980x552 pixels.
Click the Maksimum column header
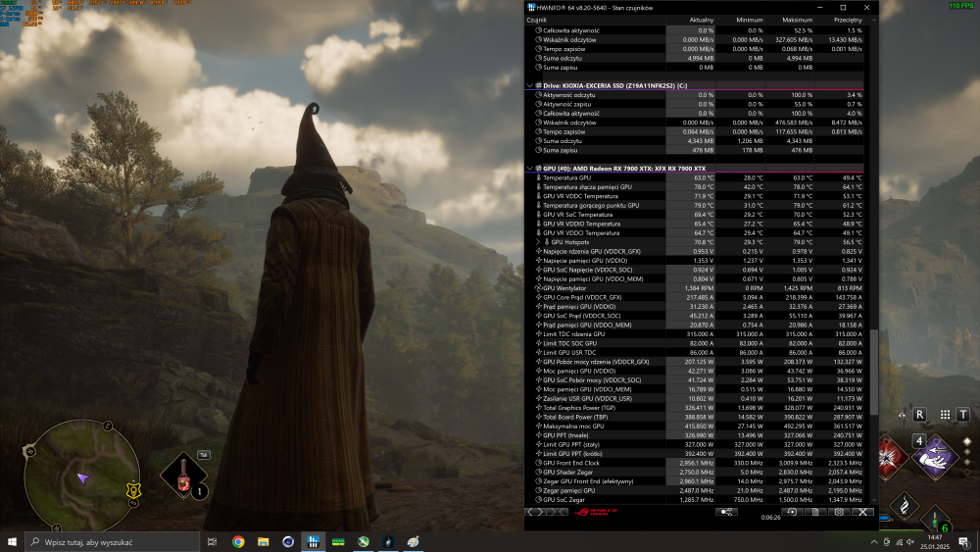click(798, 20)
